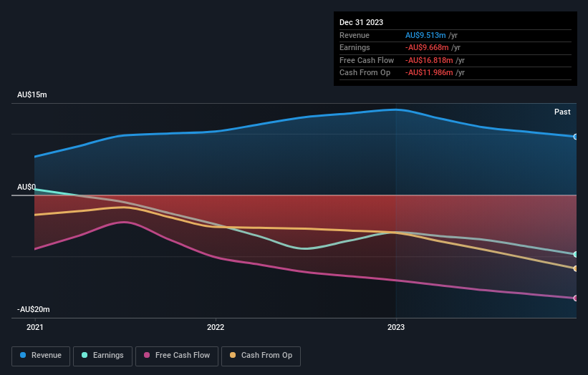The image size is (588, 375).
Task: Click the Revenue line end marker
Action: pyautogui.click(x=576, y=137)
